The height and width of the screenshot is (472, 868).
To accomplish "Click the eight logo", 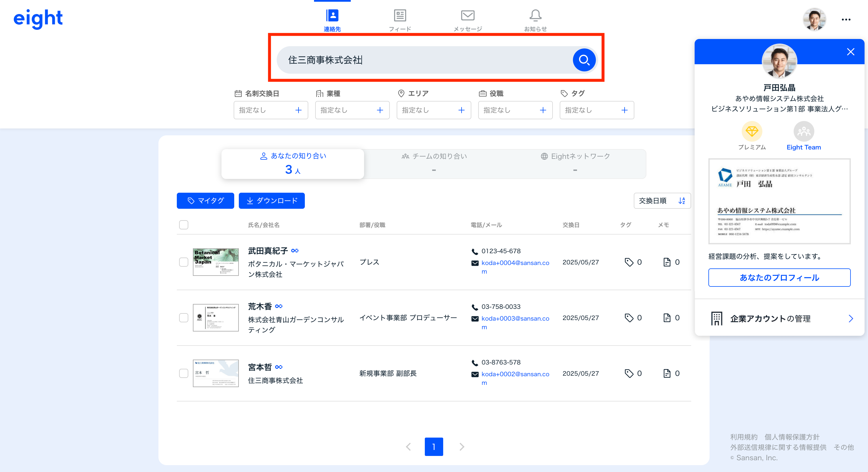I will coord(38,19).
